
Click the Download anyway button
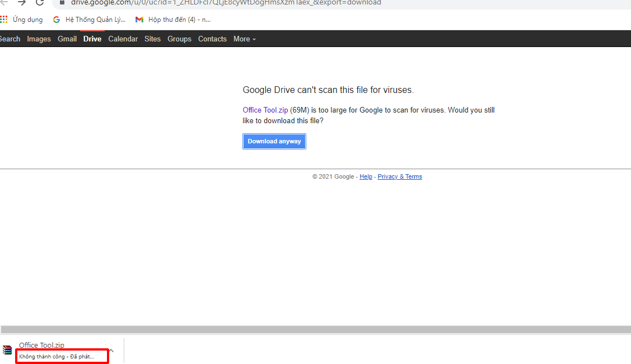274,141
